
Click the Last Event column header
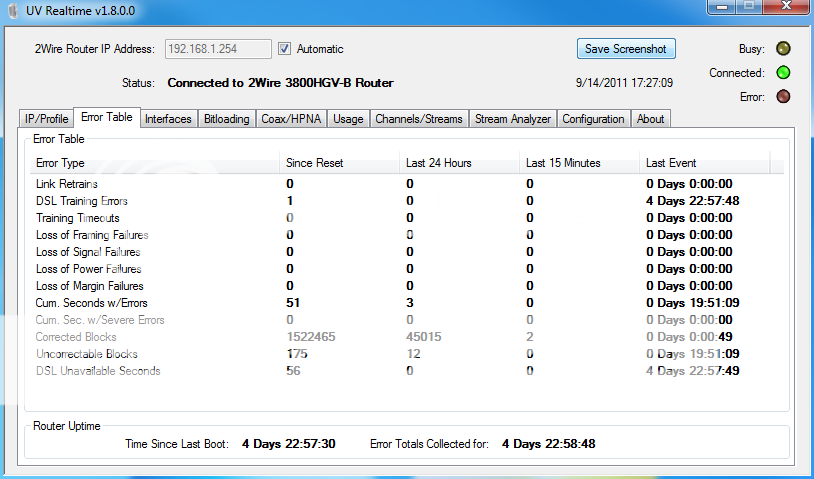click(x=704, y=163)
